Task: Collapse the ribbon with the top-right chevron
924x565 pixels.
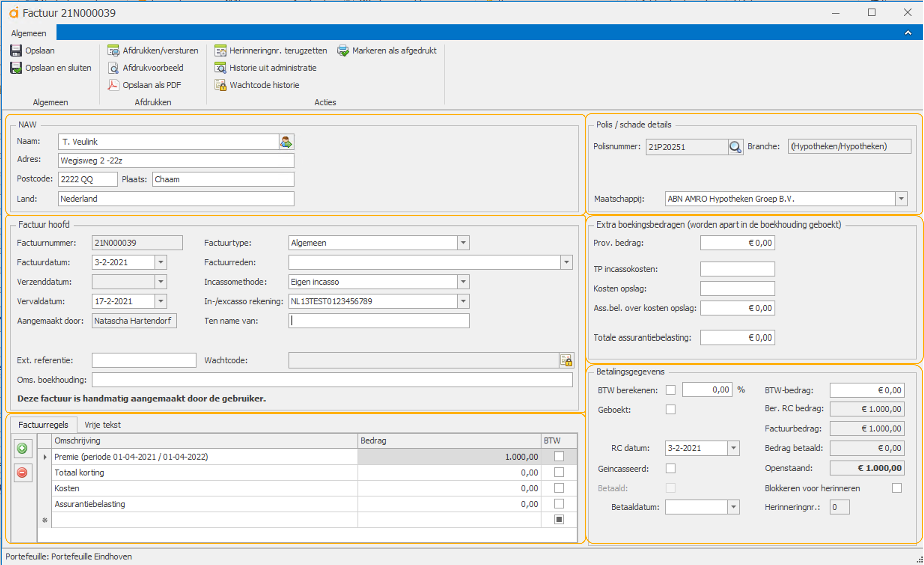Action: 908,33
